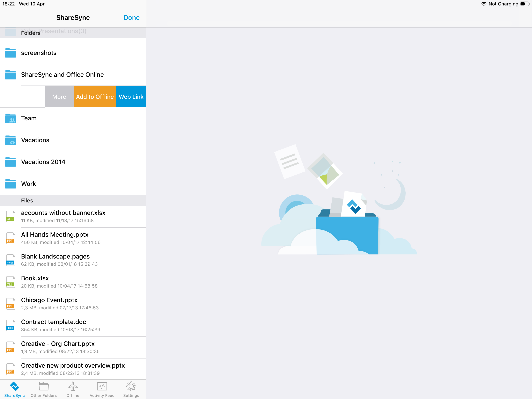Screen dimensions: 532x399
Task: Click XLS icon of Book.xlsx
Action: (x=10, y=282)
